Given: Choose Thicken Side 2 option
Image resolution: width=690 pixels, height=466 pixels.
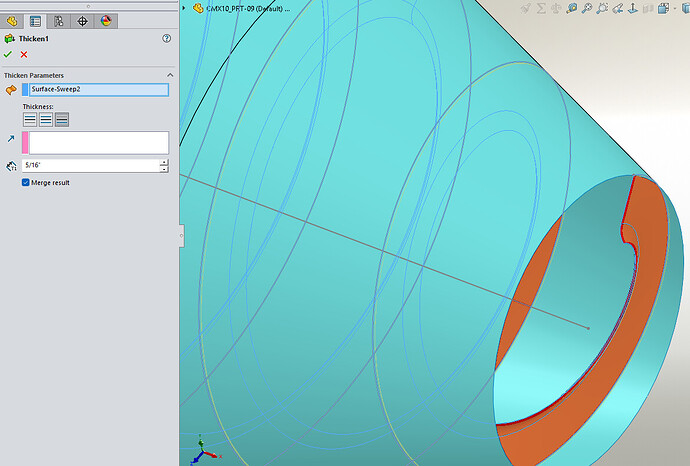Looking at the screenshot, I should [62, 120].
